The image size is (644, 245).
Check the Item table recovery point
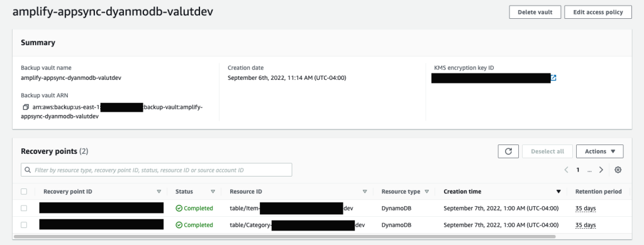(24, 209)
